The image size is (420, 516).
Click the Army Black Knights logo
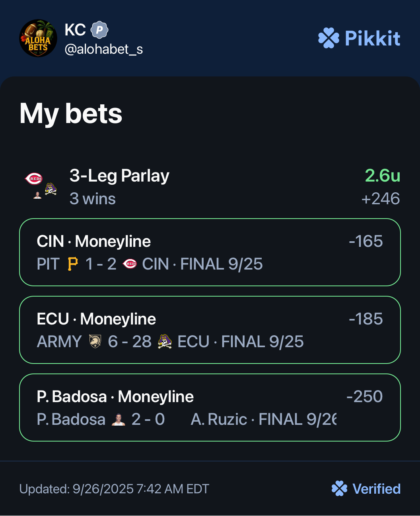click(95, 342)
